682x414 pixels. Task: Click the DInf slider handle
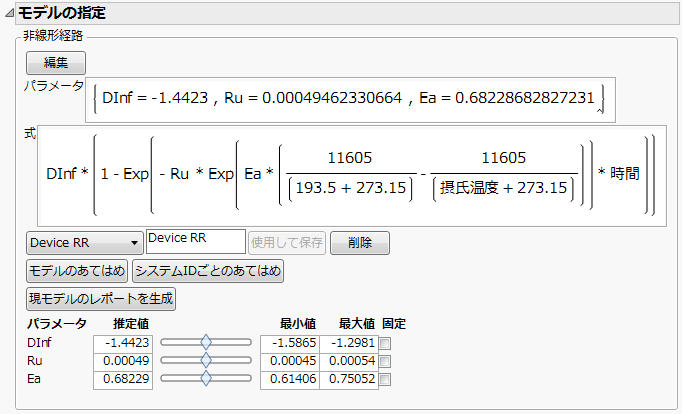[206, 342]
